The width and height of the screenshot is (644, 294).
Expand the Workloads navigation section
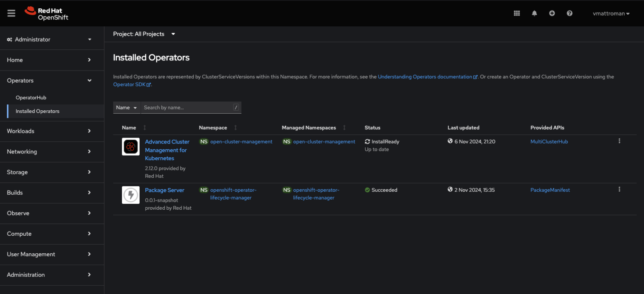52,131
